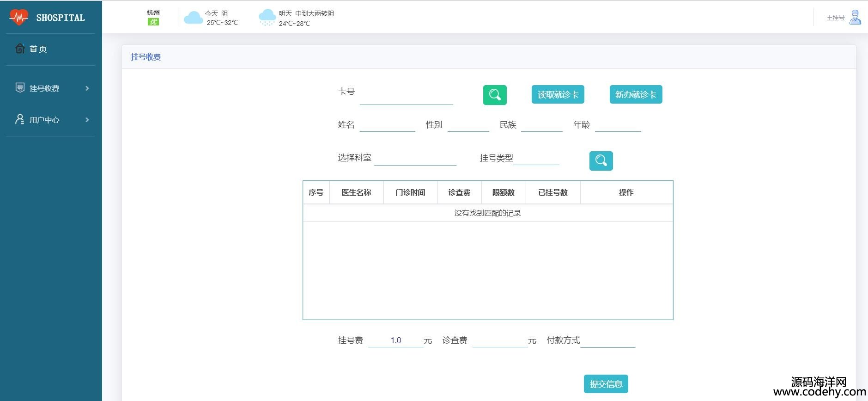The image size is (868, 401).
Task: Expand the 挂号收费 sidebar chevron
Action: coord(87,88)
